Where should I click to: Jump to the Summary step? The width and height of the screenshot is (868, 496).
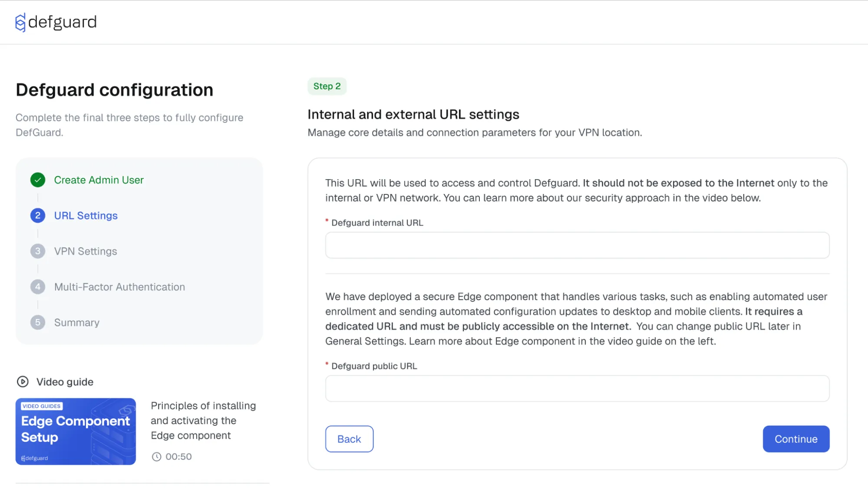(x=77, y=322)
